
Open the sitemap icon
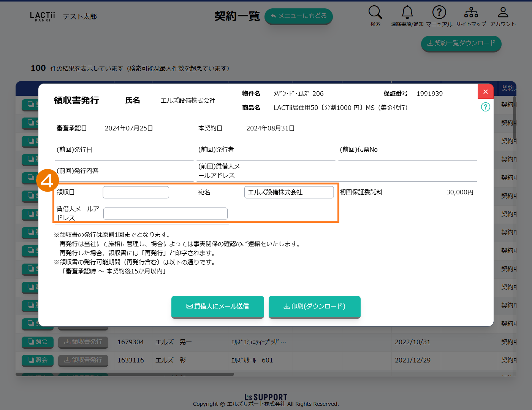tap(471, 13)
